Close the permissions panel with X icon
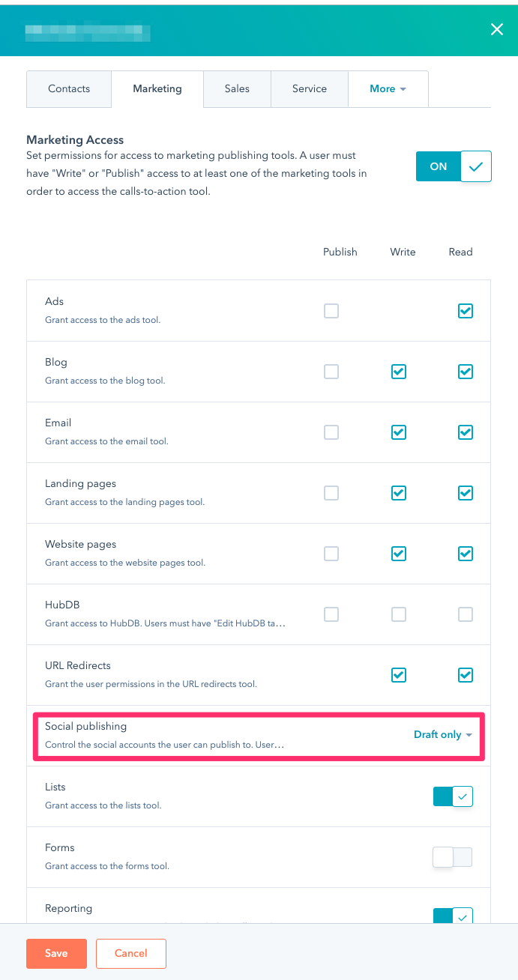The image size is (518, 980). tap(496, 30)
